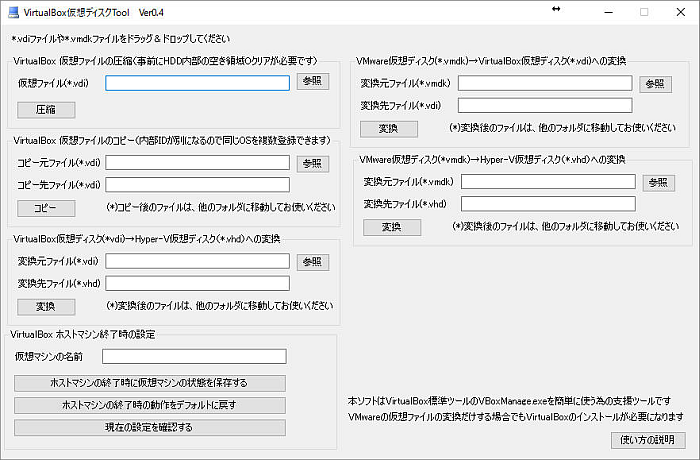Image resolution: width=700 pixels, height=460 pixels.
Task: Focus the コピー元ファイル(*.vdi) field
Action: point(197,163)
